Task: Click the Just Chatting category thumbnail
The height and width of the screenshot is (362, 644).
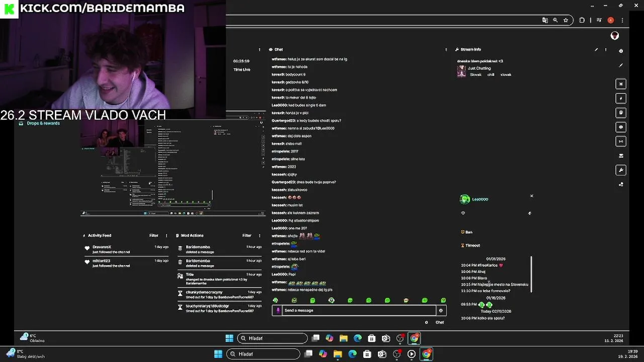Action: 461,71
